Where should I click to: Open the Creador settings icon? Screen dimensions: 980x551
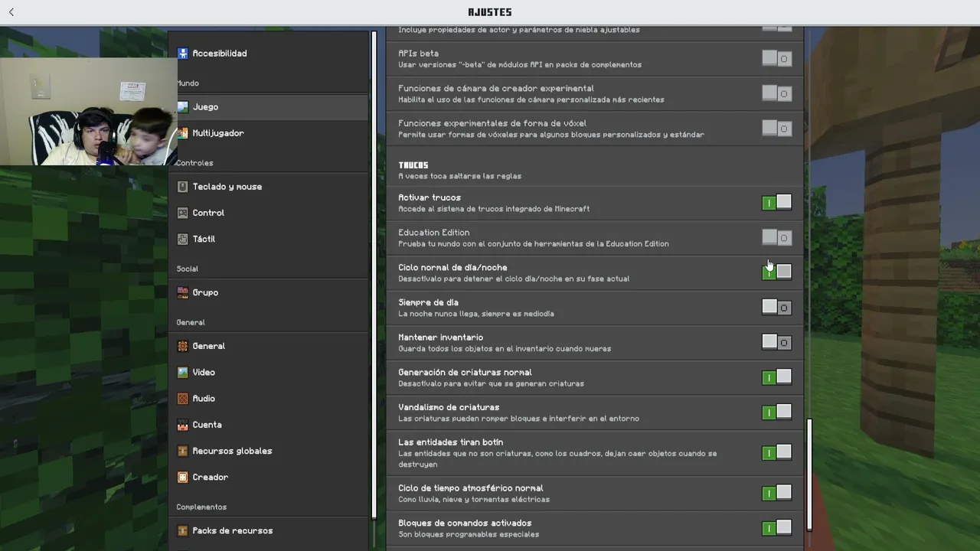click(182, 477)
